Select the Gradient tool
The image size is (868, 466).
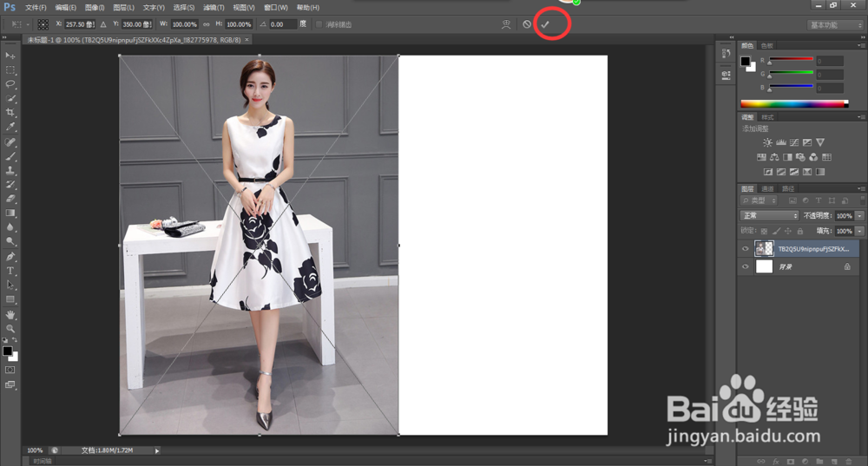point(10,213)
